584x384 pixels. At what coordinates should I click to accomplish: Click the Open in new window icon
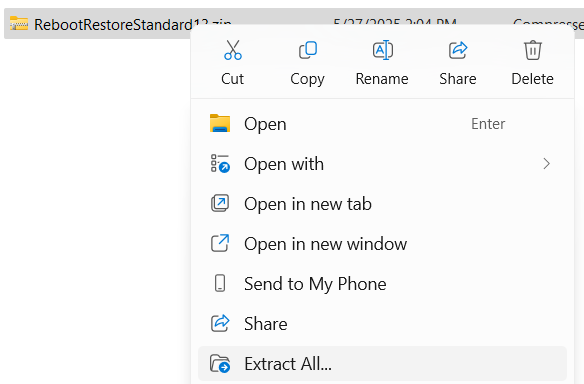click(220, 243)
